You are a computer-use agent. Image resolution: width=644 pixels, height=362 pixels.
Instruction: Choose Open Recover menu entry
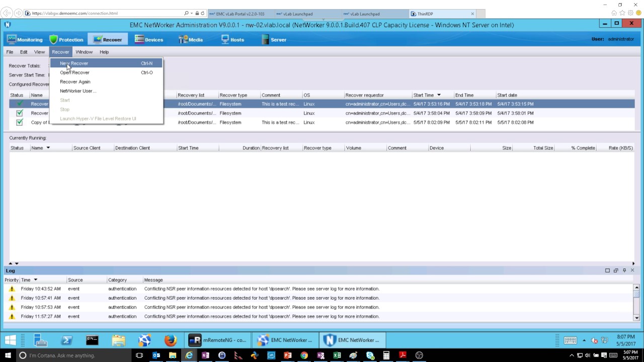(x=106, y=72)
